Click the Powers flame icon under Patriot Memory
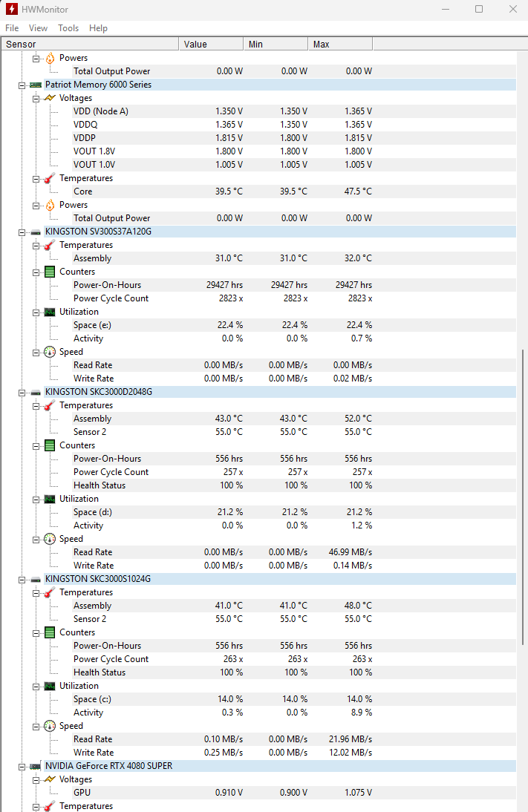528x812 pixels. pyautogui.click(x=50, y=205)
